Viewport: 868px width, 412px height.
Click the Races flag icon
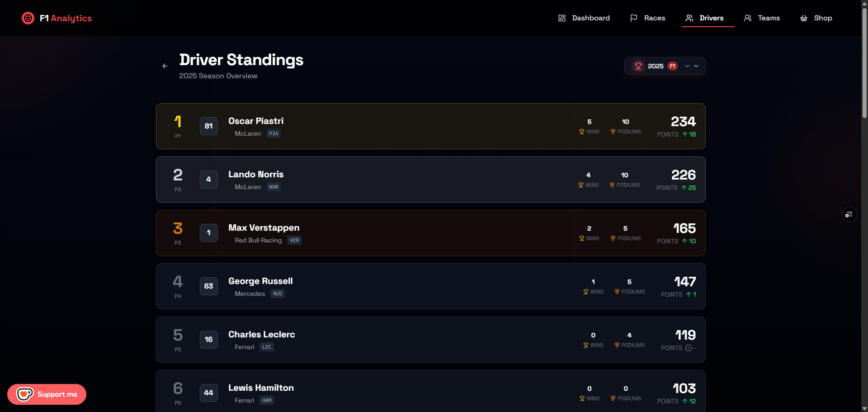[x=634, y=18]
